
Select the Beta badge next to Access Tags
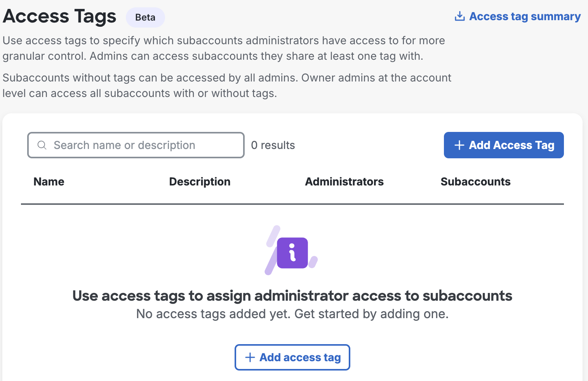(145, 17)
